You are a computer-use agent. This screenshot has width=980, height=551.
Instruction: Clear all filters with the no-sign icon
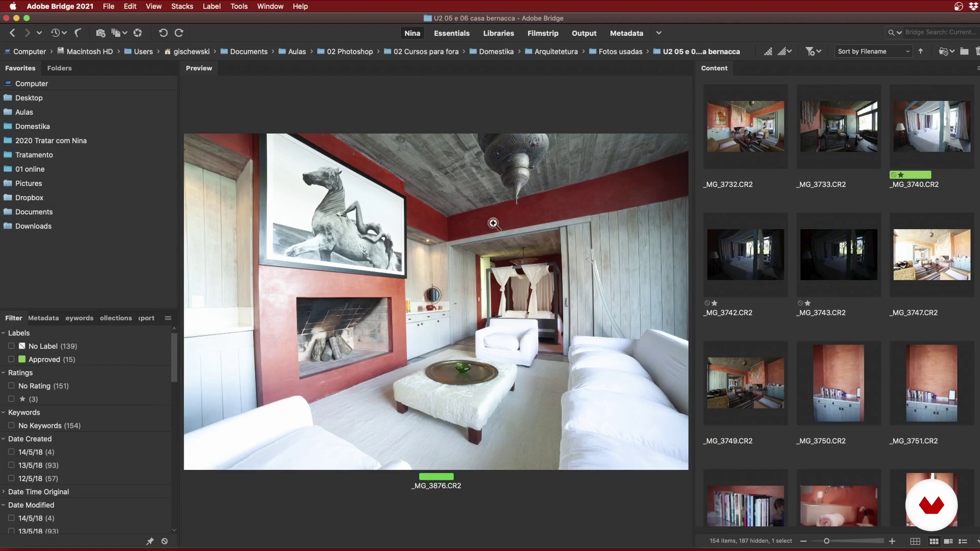(164, 541)
